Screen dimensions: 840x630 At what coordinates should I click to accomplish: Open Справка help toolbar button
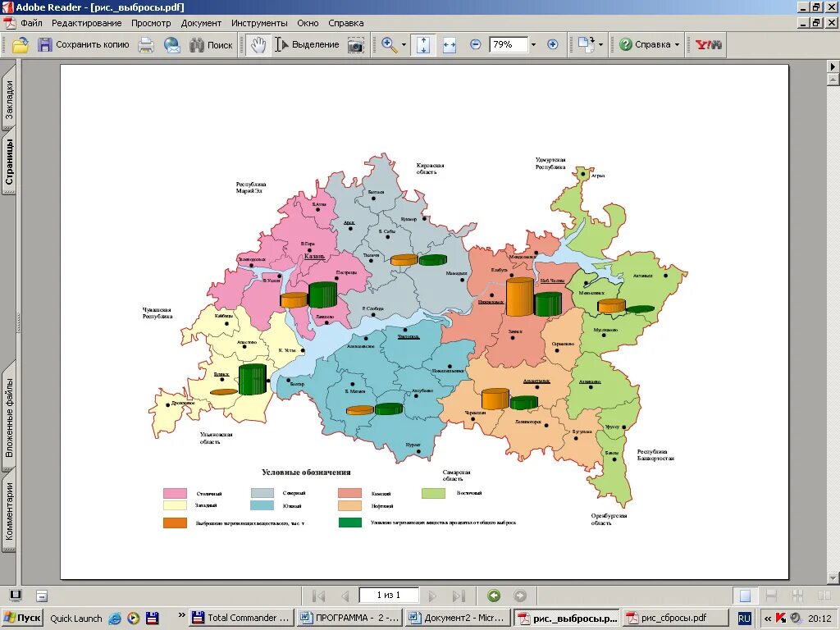coord(645,45)
